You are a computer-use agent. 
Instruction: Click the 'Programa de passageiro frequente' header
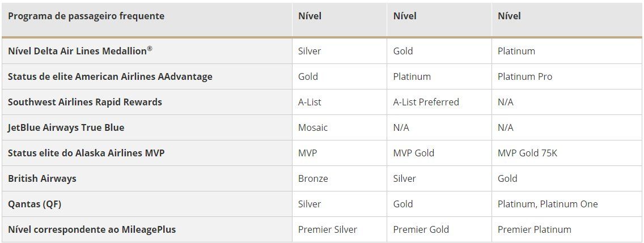pos(86,16)
